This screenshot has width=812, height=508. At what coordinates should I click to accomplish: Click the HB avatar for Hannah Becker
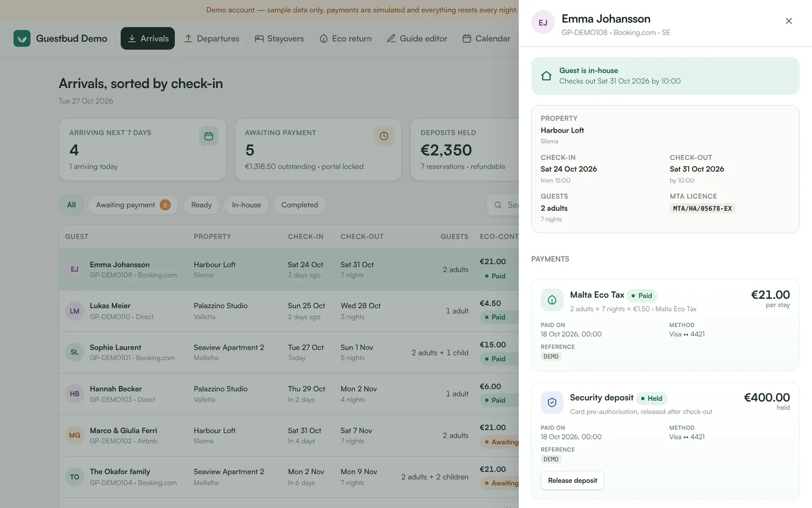[x=75, y=394]
